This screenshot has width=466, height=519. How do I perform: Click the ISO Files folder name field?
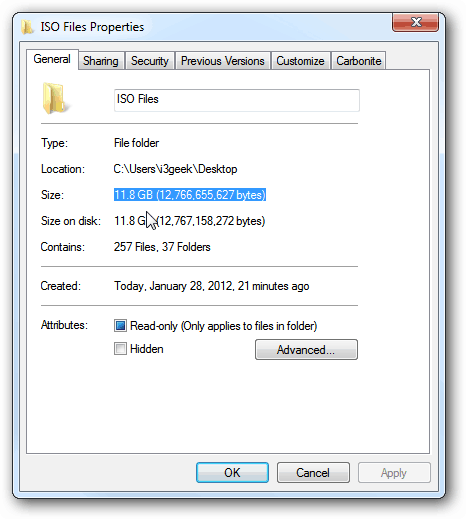coord(237,100)
